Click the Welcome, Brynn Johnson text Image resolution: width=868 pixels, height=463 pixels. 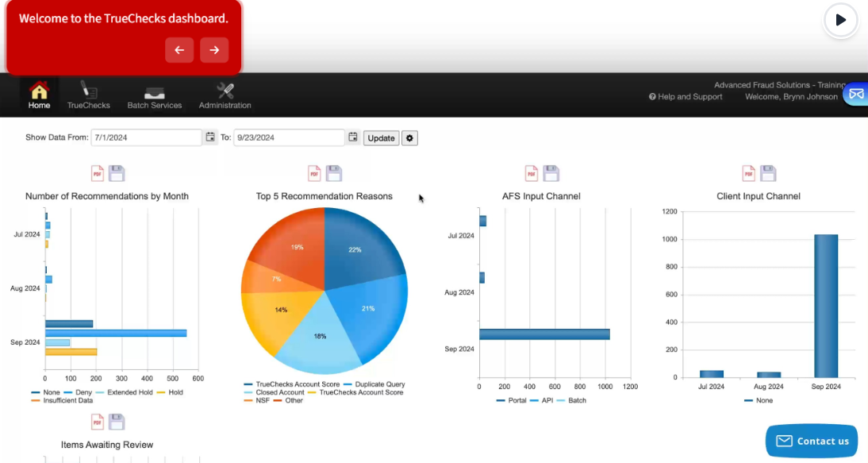(x=791, y=96)
